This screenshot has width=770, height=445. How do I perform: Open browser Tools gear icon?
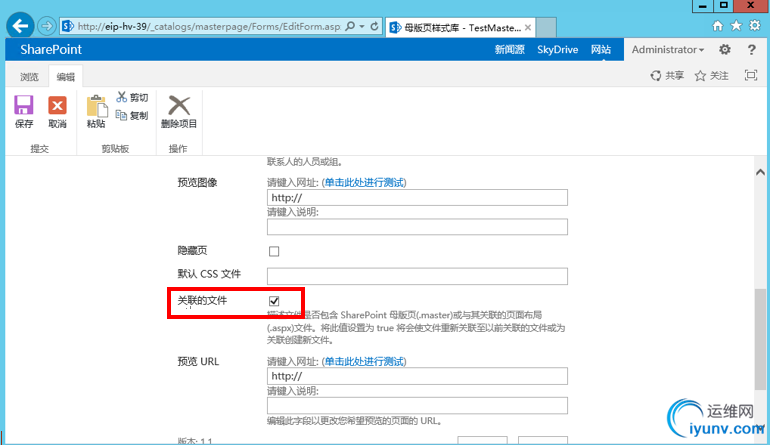click(755, 26)
